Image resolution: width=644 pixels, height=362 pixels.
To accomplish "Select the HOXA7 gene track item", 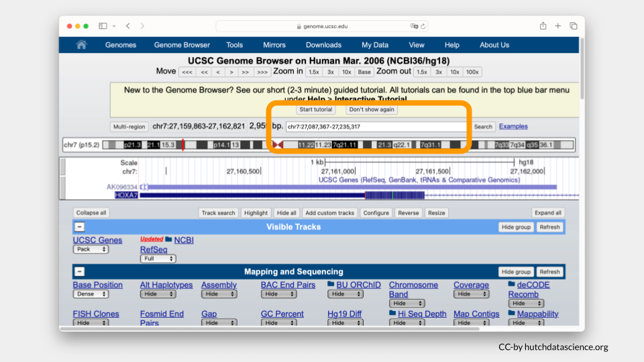I will 126,195.
